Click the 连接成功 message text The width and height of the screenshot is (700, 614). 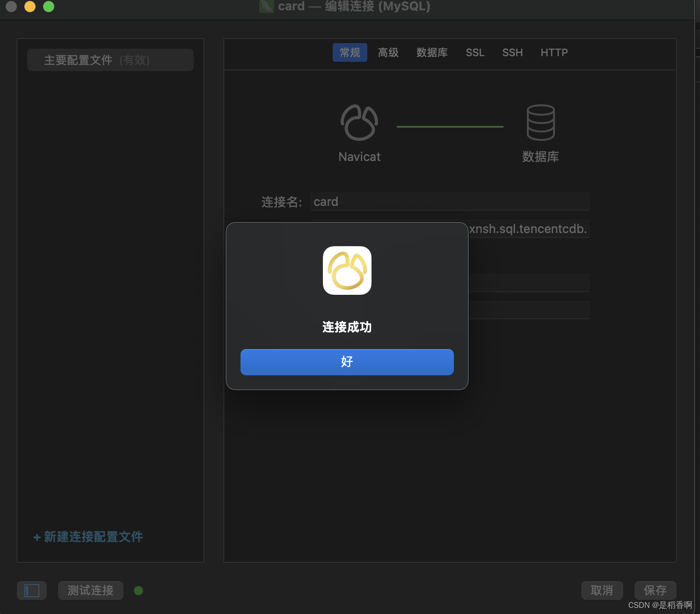coord(347,327)
